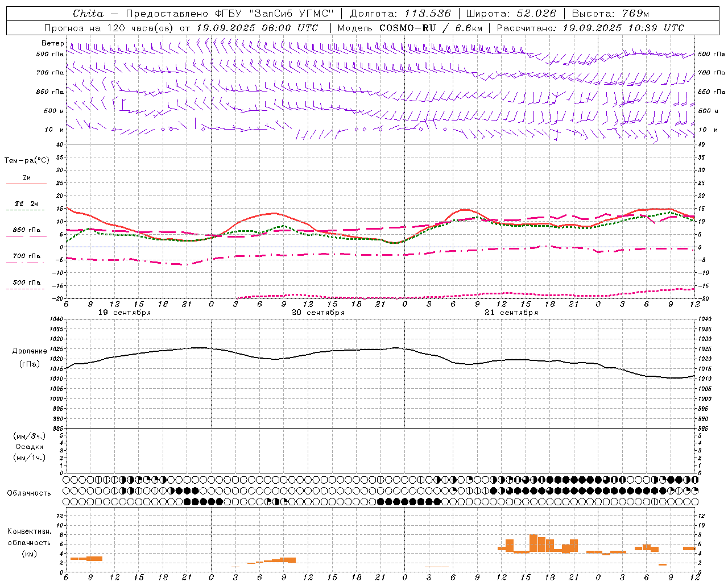
Task: Click the "500 м" wind level label at left
Action: [54, 111]
